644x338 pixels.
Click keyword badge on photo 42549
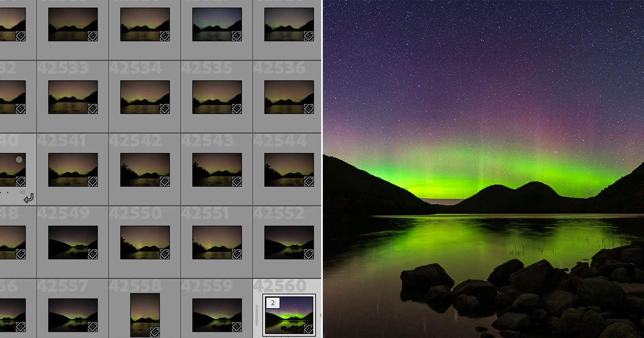93,254
